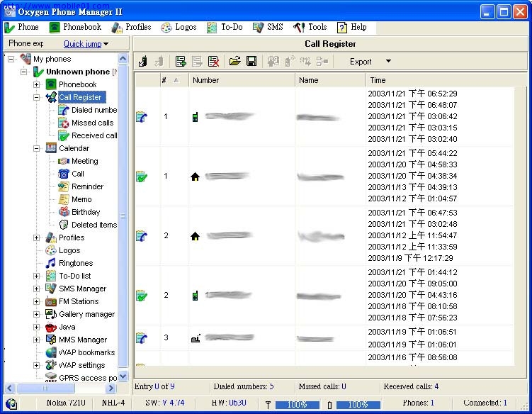Expand the SMS Manager node
Image resolution: width=532 pixels, height=414 pixels.
tap(36, 289)
